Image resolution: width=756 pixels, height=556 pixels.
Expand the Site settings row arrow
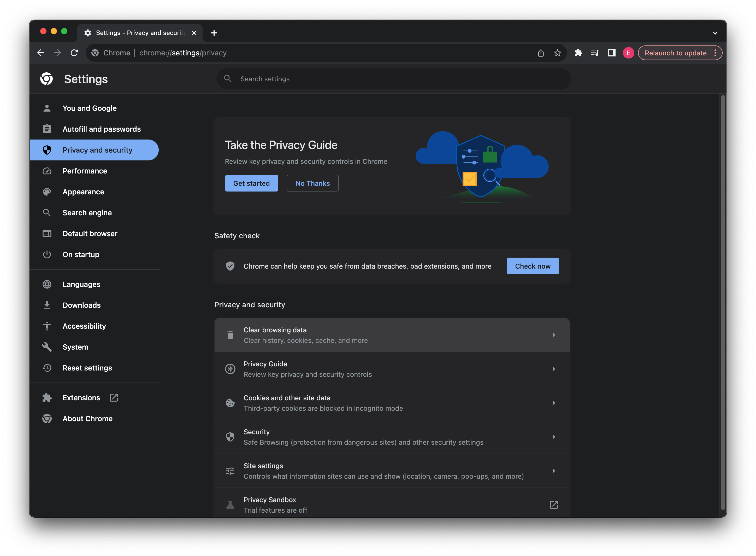click(x=553, y=471)
